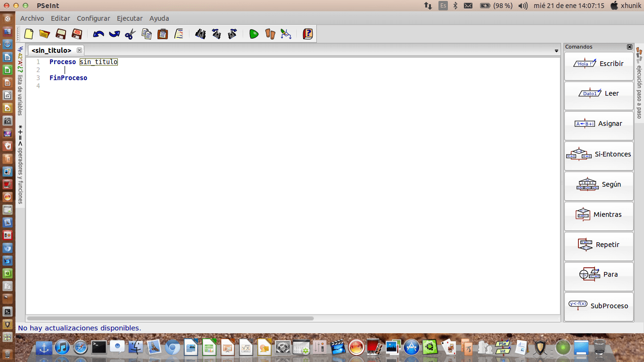644x362 pixels.
Task: Paste from the clipboard icon
Action: [163, 34]
